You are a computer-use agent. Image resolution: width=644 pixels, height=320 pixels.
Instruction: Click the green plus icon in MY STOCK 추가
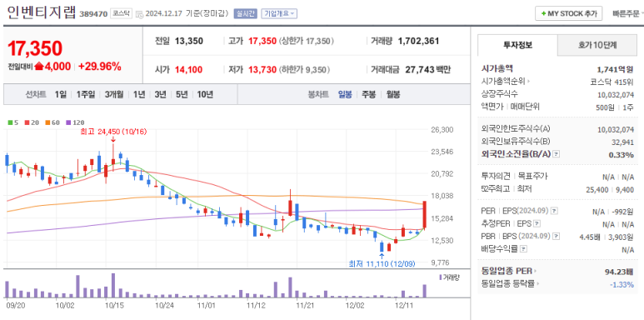tap(543, 13)
